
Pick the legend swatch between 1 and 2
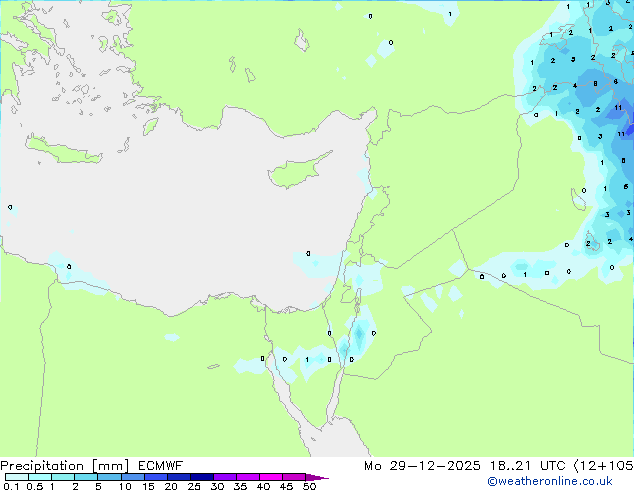tap(63, 477)
